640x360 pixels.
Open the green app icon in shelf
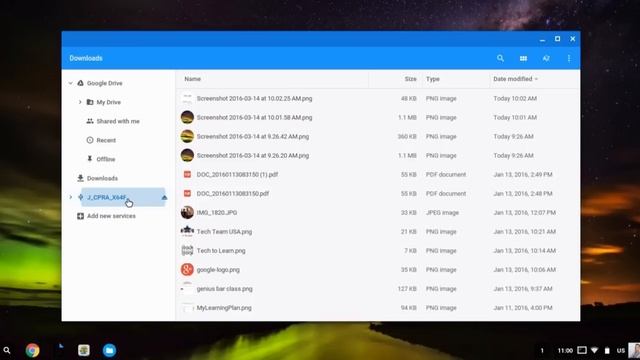click(x=84, y=350)
